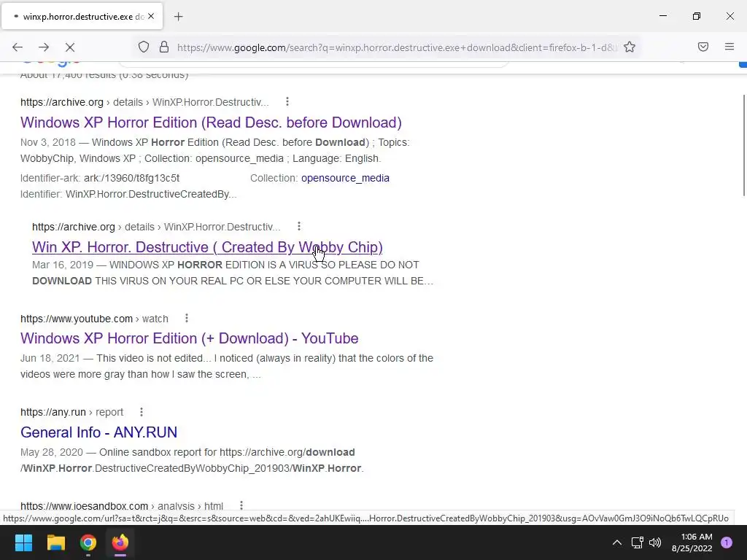Select the winxp.horror.destructive.exe browser tab
747x560 pixels.
click(82, 16)
